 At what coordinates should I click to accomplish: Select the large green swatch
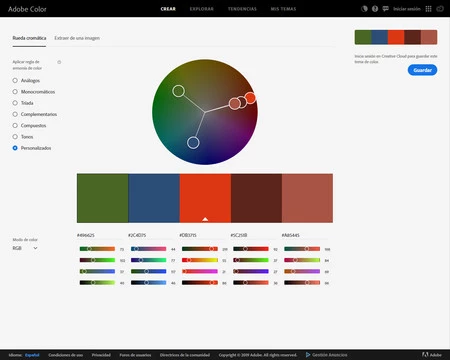(x=103, y=198)
